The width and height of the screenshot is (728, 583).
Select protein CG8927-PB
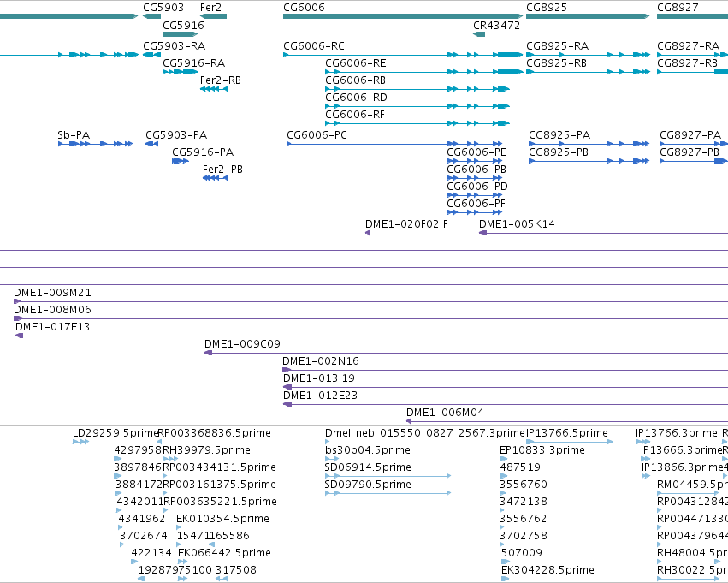click(690, 152)
